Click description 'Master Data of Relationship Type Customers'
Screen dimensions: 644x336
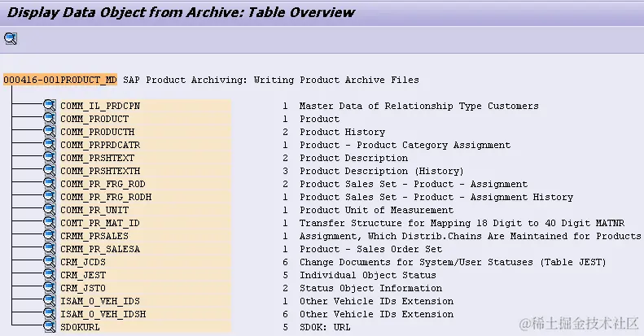[419, 106]
